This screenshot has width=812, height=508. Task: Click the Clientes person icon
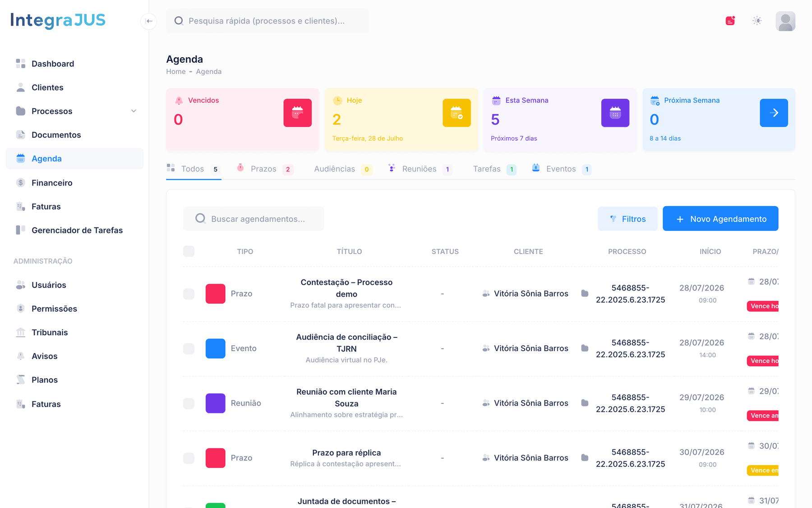pyautogui.click(x=21, y=88)
